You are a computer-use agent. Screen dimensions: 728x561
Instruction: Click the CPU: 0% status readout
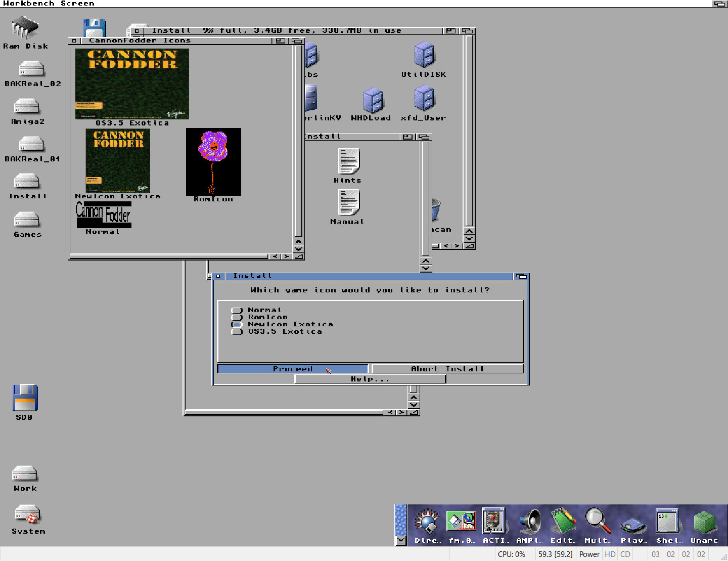tap(511, 554)
